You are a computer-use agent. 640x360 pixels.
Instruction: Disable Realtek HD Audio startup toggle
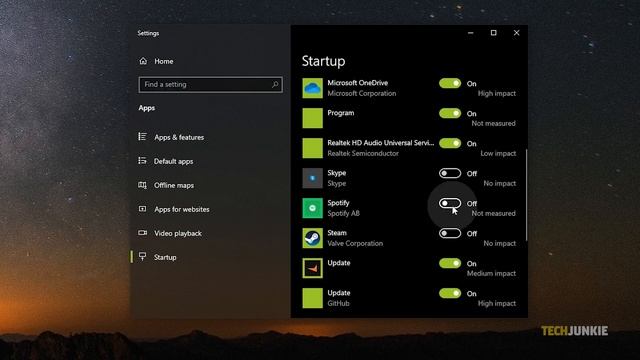coord(450,143)
